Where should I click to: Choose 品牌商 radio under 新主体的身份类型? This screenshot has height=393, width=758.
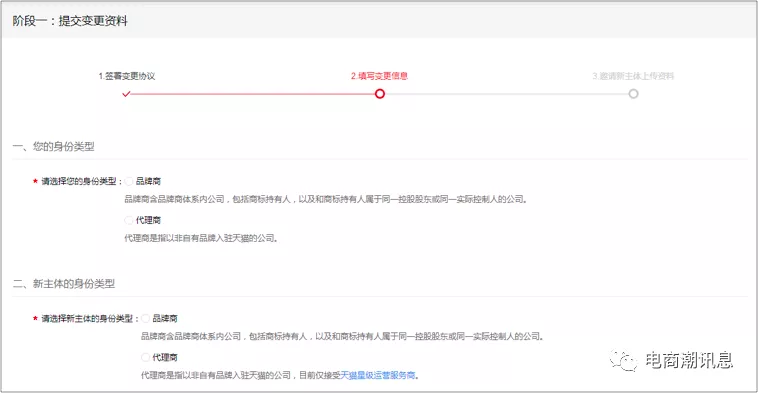pos(146,319)
